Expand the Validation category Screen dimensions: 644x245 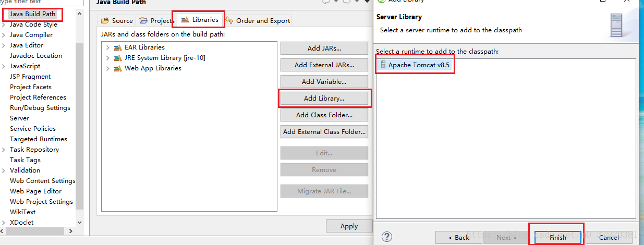pos(4,170)
